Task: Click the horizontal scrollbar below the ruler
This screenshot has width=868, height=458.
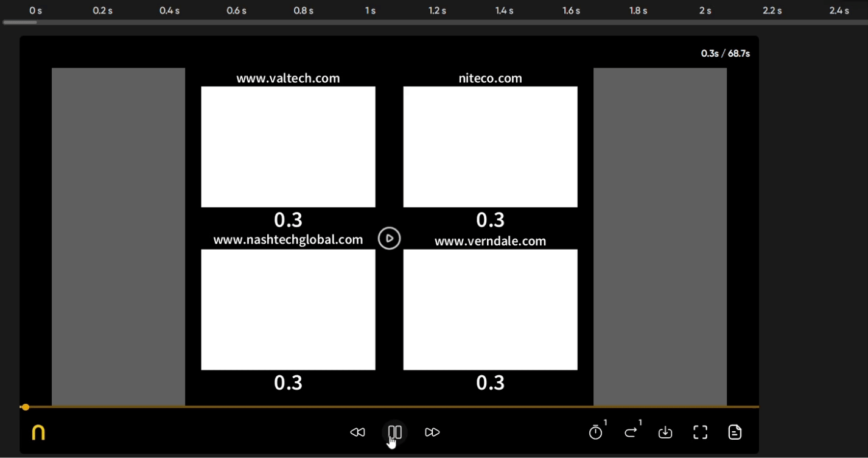Action: click(19, 22)
